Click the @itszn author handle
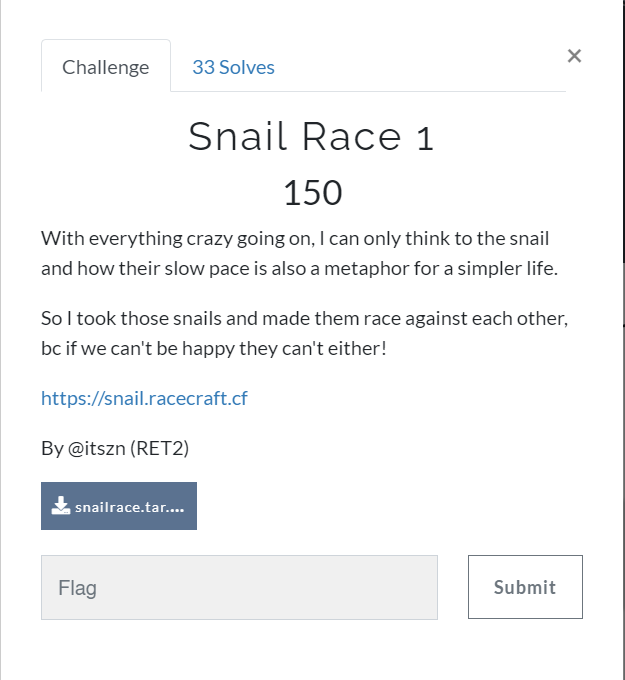 tap(97, 448)
